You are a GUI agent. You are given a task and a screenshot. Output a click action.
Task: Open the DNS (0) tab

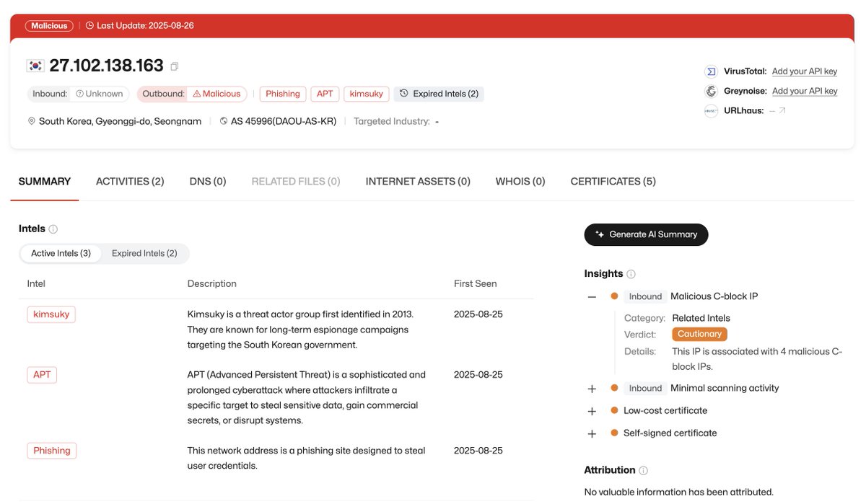pyautogui.click(x=208, y=182)
